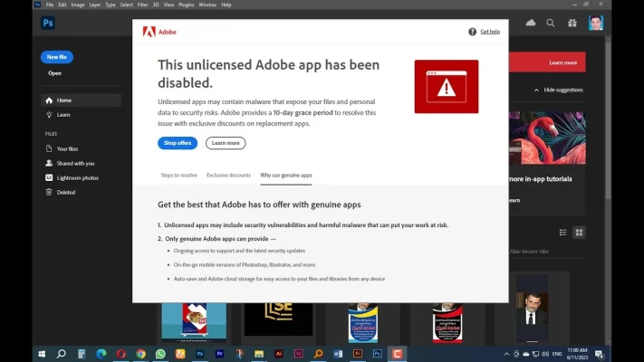Image resolution: width=644 pixels, height=362 pixels.
Task: Switch recent files to grid view
Action: [579, 233]
